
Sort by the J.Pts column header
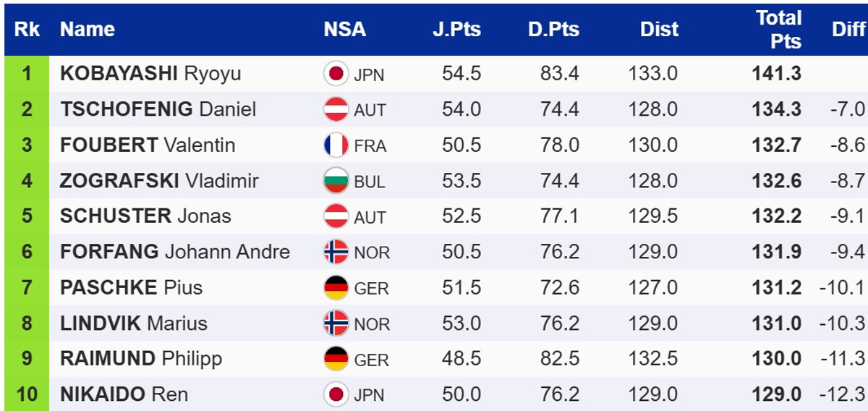(x=456, y=30)
